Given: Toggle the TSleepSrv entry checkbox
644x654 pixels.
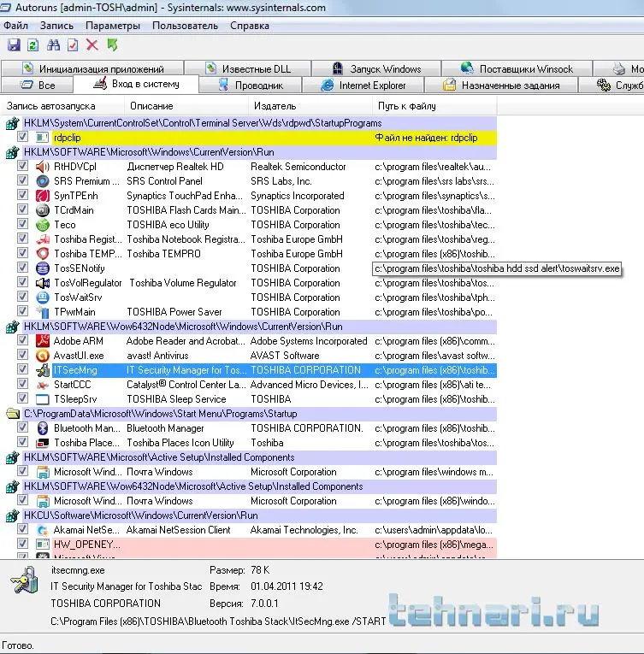Looking at the screenshot, I should pyautogui.click(x=23, y=399).
